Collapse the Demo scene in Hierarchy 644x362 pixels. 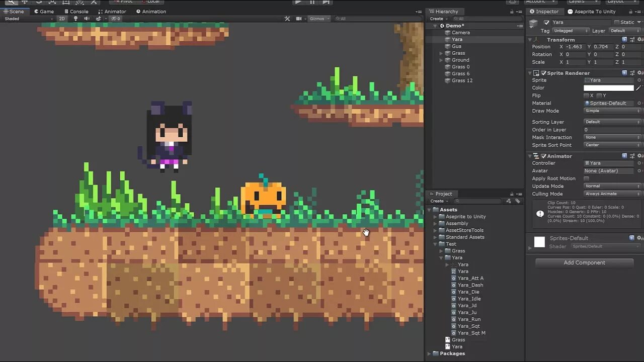pos(435,26)
